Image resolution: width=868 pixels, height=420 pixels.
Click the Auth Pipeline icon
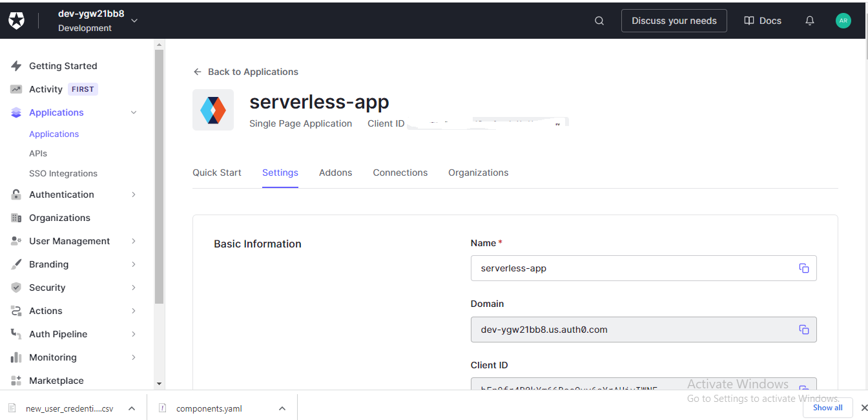pos(16,334)
